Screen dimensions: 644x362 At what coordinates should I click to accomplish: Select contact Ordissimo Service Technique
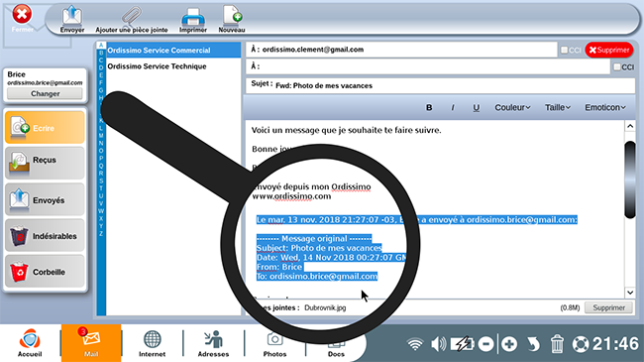tap(173, 66)
